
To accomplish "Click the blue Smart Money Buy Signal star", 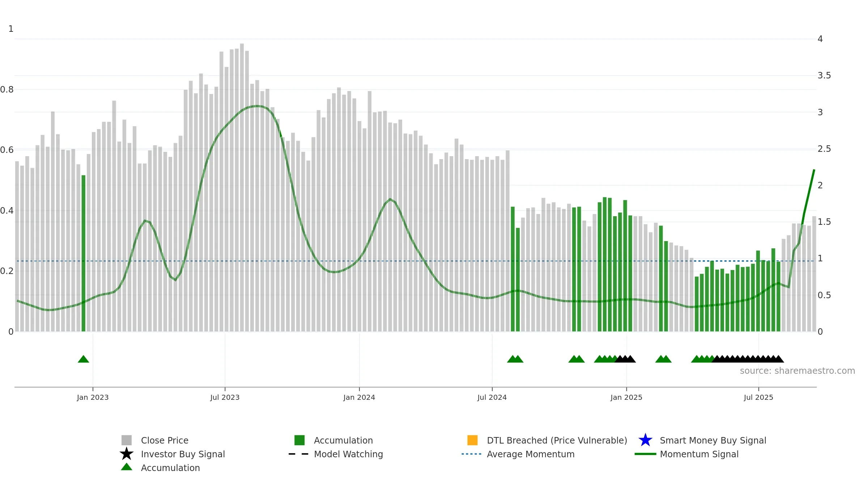I will [x=645, y=440].
